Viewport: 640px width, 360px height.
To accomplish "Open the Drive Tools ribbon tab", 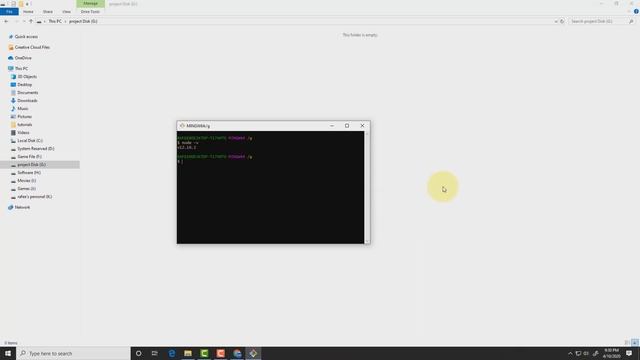I will tap(90, 12).
